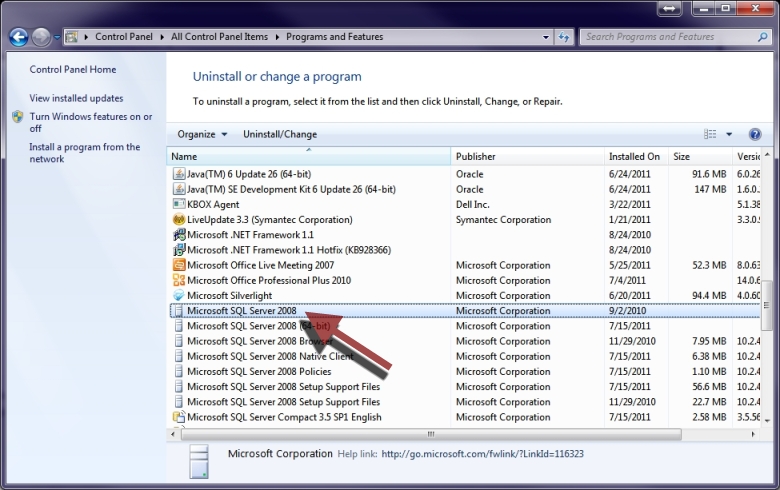Image resolution: width=780 pixels, height=490 pixels.
Task: Click the horizontal scrollbar thumb
Action: click(x=431, y=434)
